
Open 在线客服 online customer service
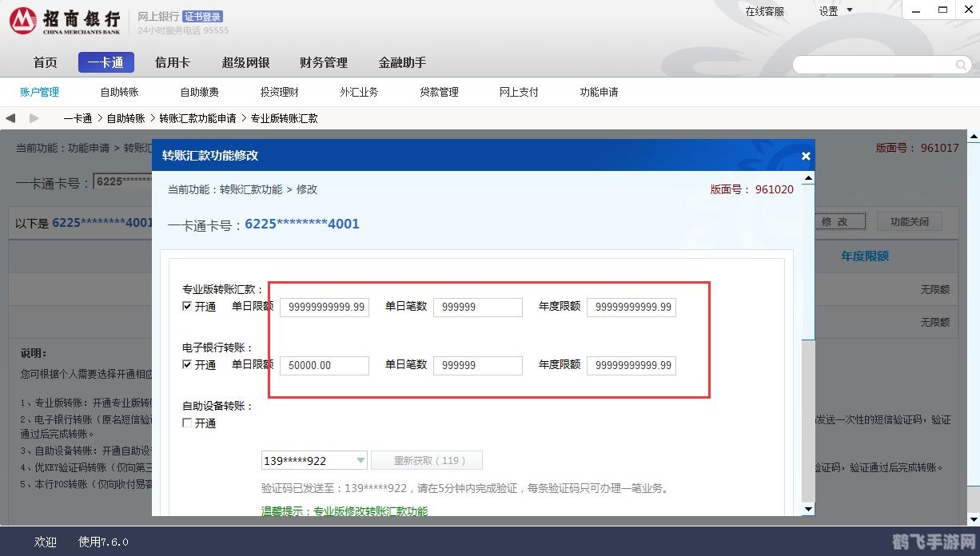coord(764,11)
